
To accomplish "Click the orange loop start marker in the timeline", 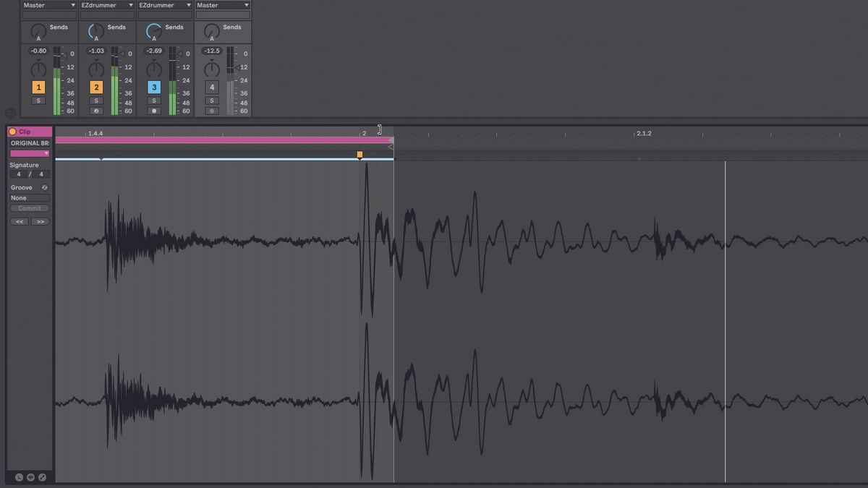I will (359, 153).
